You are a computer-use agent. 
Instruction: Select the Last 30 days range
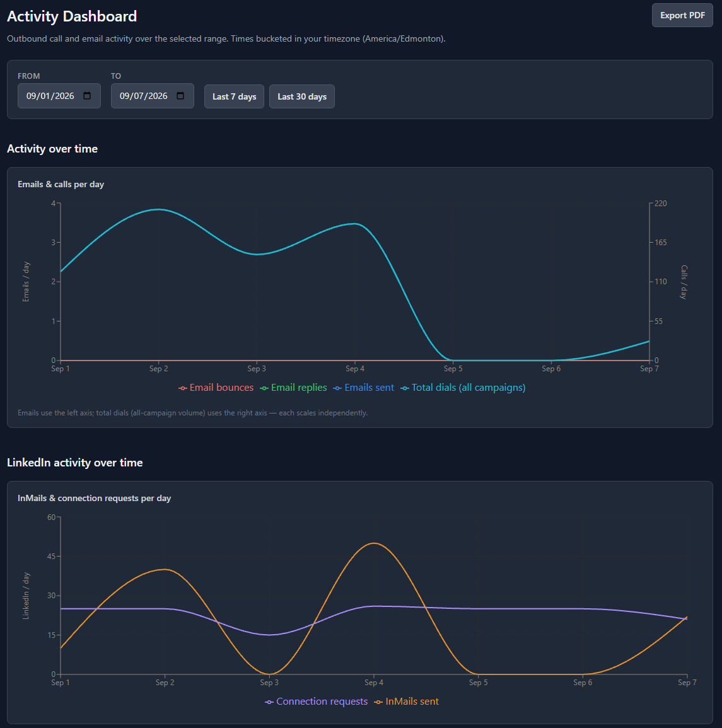[x=302, y=96]
